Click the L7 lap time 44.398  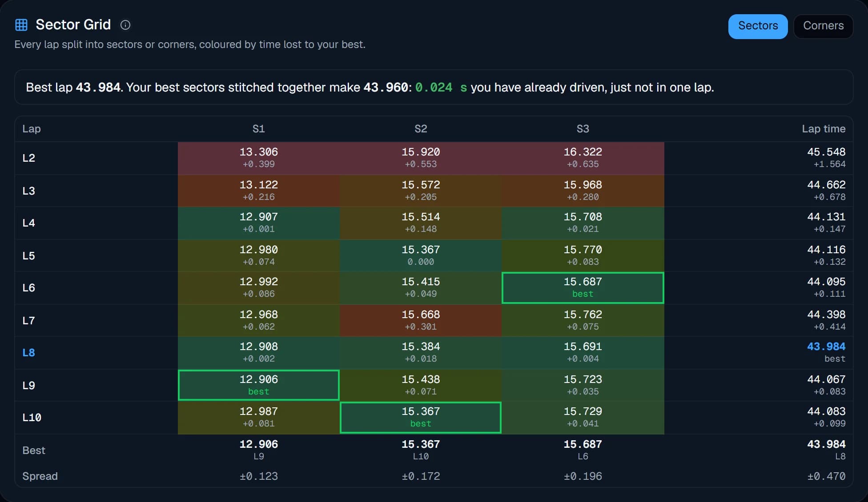826,315
